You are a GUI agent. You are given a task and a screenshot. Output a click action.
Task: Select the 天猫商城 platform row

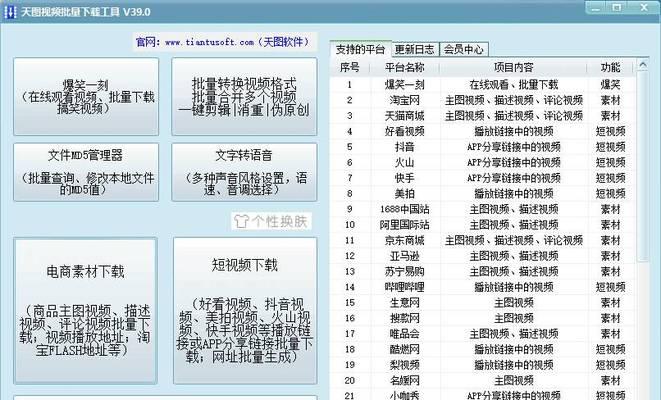[483, 116]
